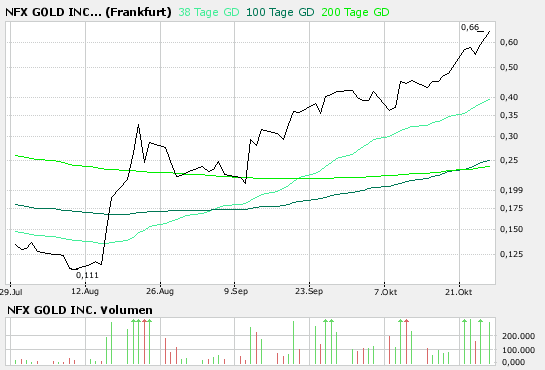Click the '0,30' price axis label

click(x=509, y=136)
